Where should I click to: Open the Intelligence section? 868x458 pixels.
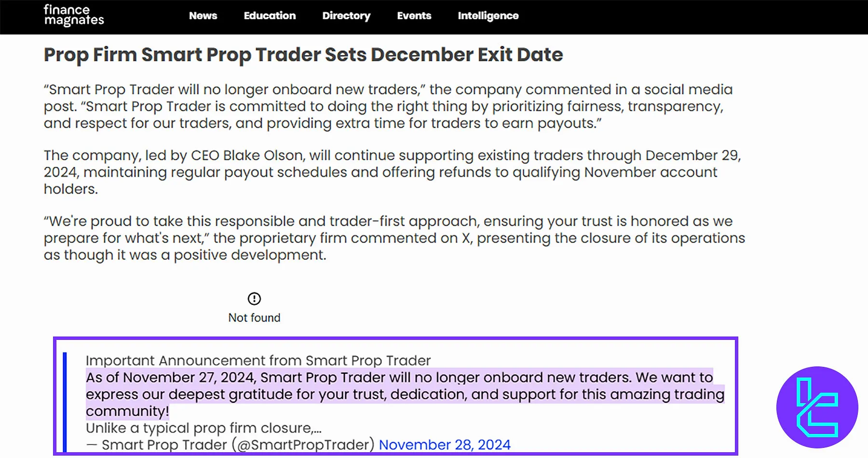488,16
